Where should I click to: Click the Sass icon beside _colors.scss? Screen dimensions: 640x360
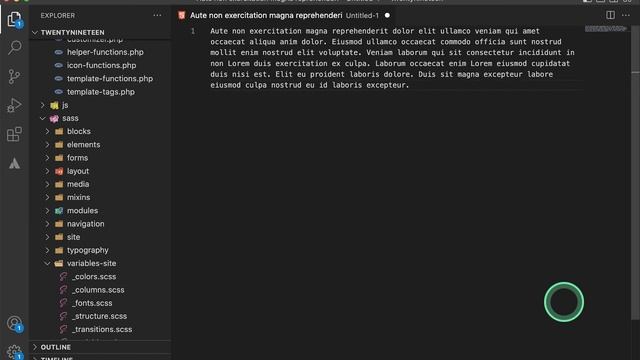pyautogui.click(x=63, y=276)
